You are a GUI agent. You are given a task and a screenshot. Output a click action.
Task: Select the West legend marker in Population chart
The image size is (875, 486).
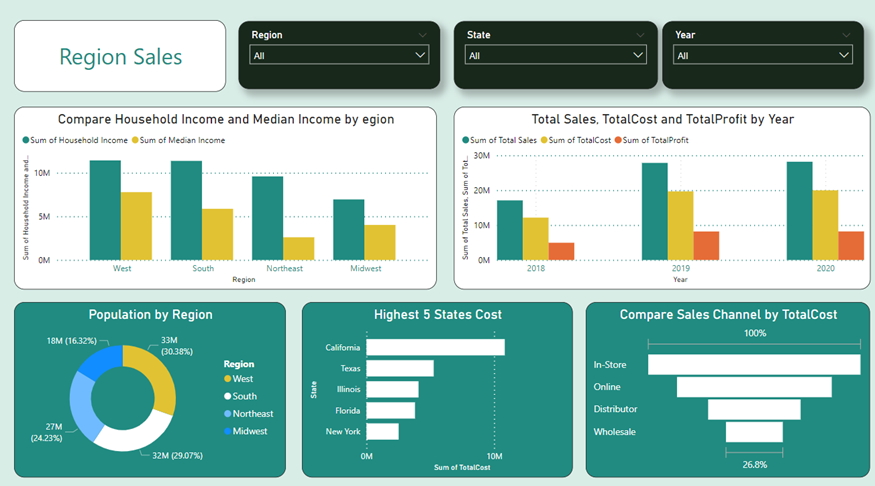tap(227, 379)
